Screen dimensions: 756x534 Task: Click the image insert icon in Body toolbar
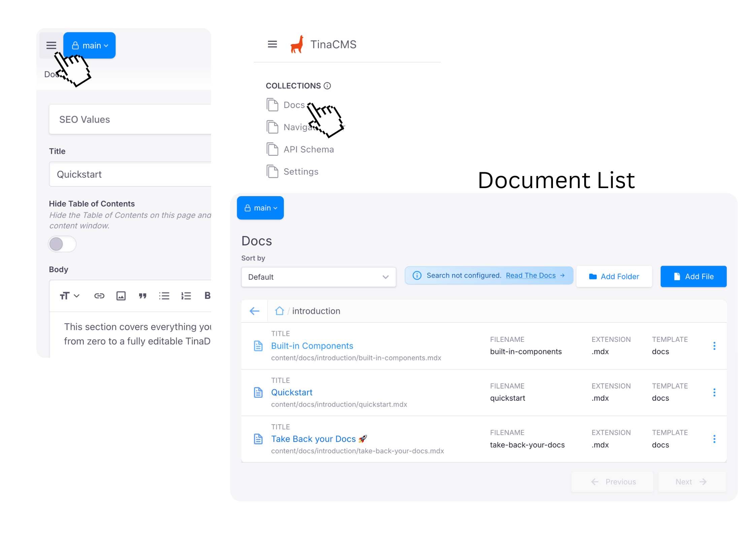pyautogui.click(x=121, y=296)
